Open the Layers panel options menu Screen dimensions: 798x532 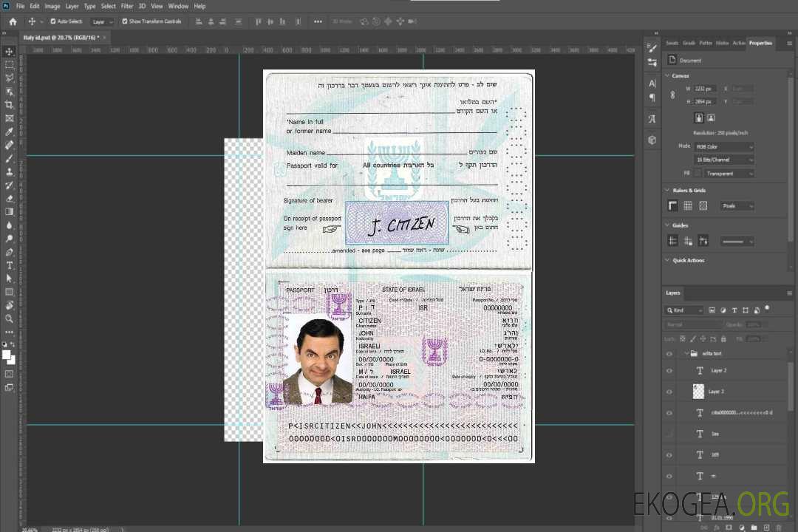click(x=789, y=293)
